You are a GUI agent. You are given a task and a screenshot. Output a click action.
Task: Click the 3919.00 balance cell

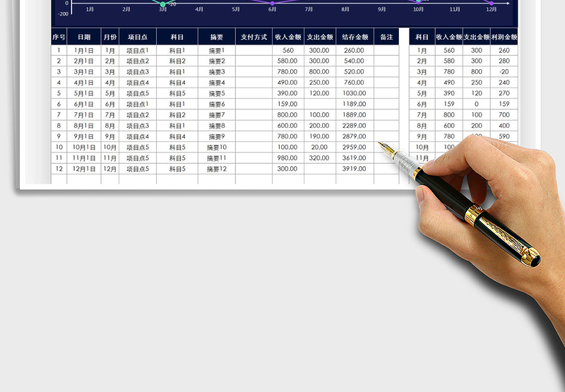pos(355,169)
